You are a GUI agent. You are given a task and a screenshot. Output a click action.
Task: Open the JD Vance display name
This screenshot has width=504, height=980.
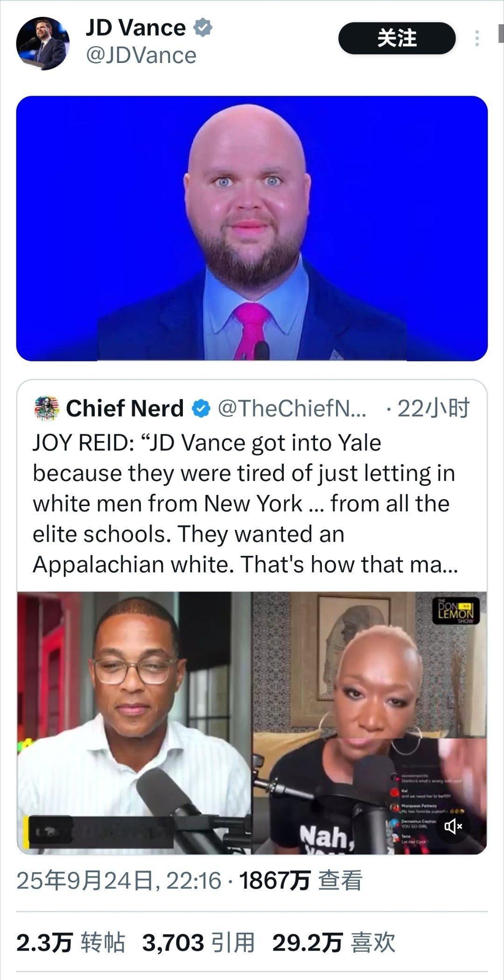point(136,28)
